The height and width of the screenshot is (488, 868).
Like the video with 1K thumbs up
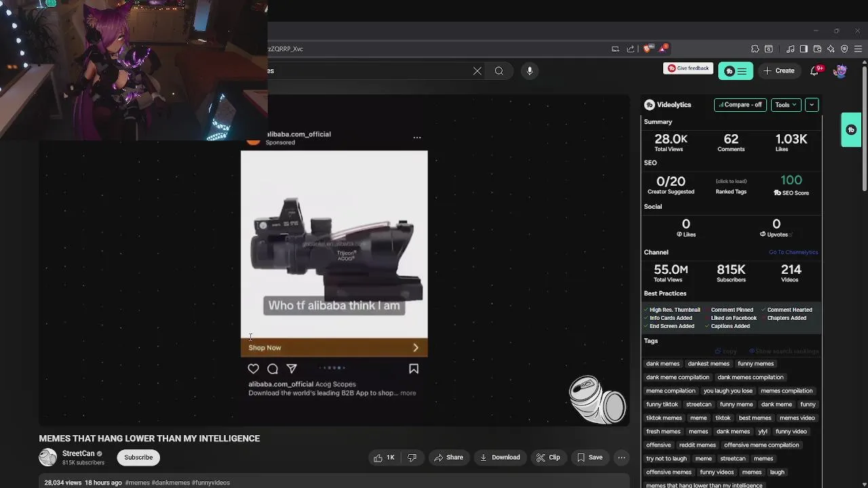click(384, 457)
